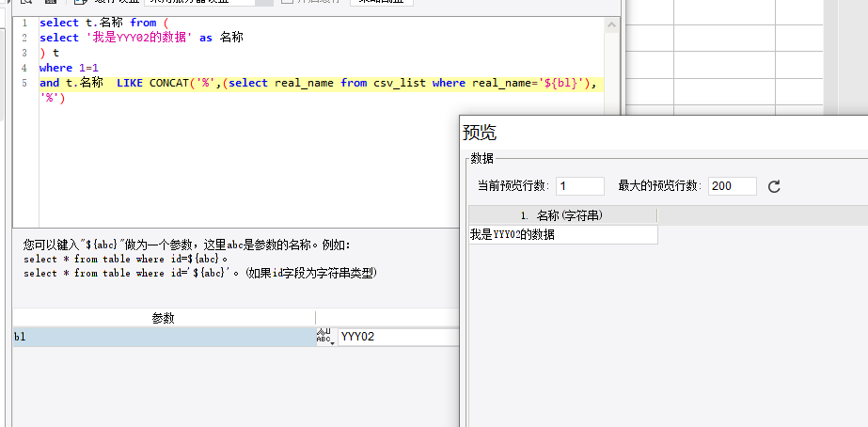Click the YYY02 parameter value field
Viewport: 868px width, 427px height.
[399, 336]
